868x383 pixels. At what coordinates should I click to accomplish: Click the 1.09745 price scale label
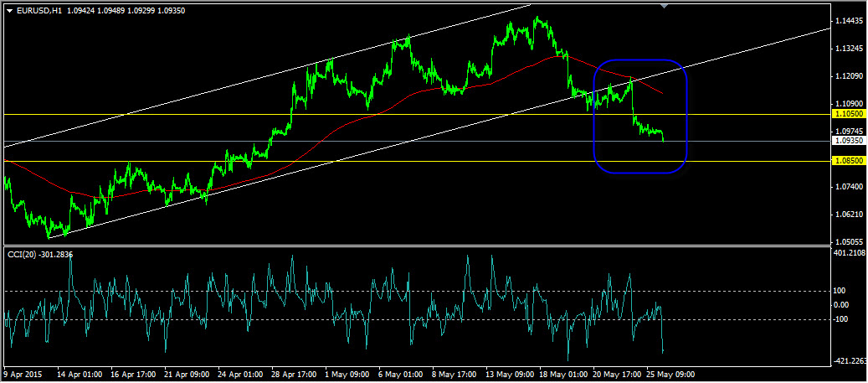[850, 132]
